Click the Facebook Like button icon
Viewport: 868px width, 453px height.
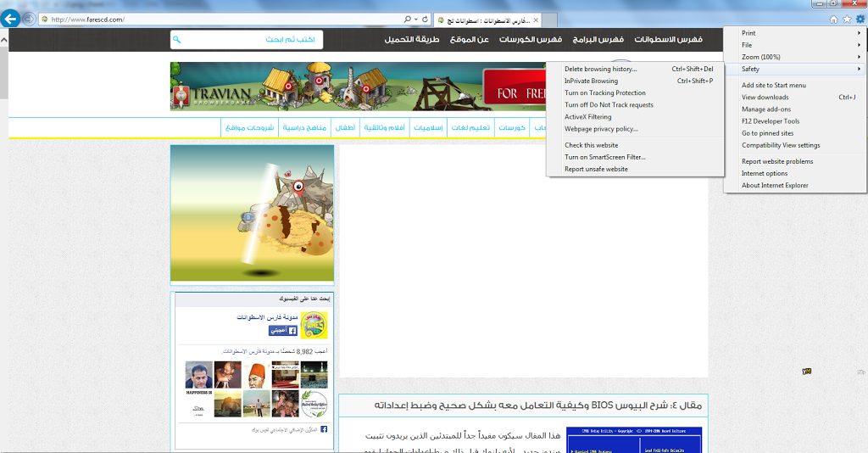283,331
